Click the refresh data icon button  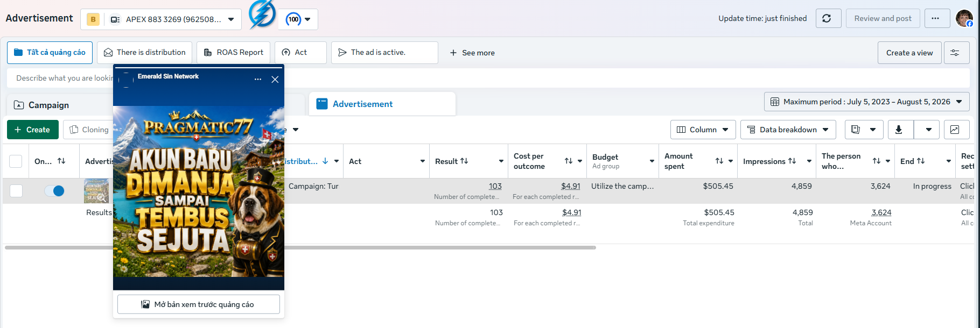pos(828,18)
